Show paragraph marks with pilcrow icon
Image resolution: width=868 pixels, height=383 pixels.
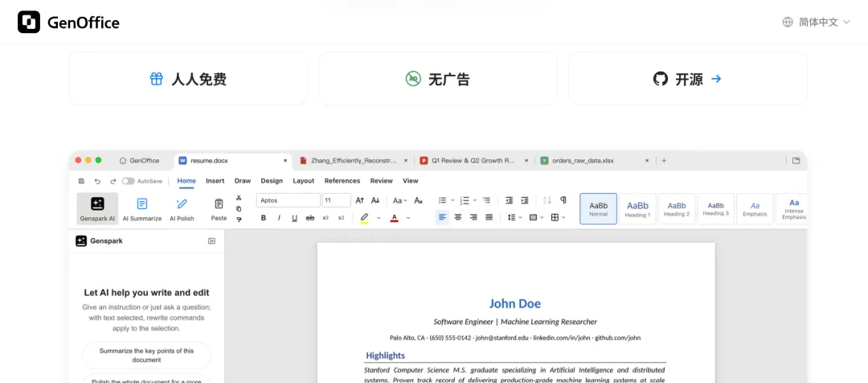[563, 200]
